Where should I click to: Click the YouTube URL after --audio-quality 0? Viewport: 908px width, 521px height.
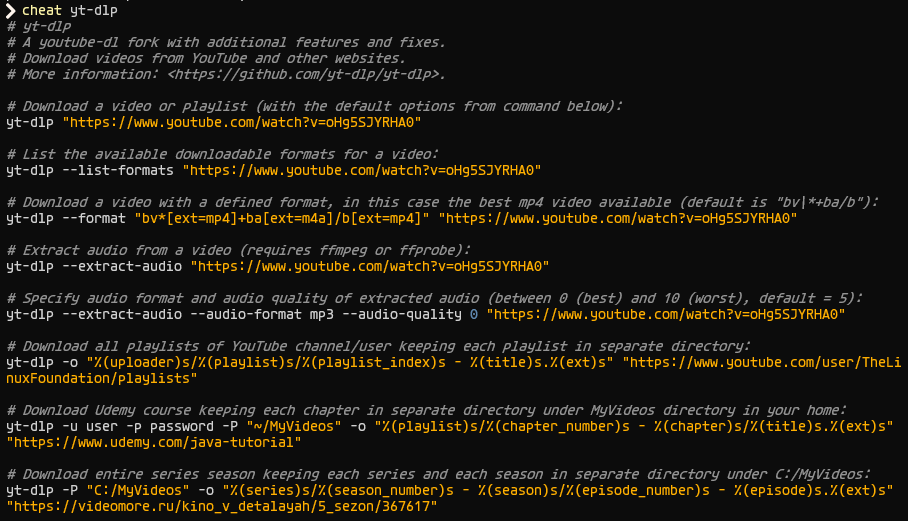(665, 314)
